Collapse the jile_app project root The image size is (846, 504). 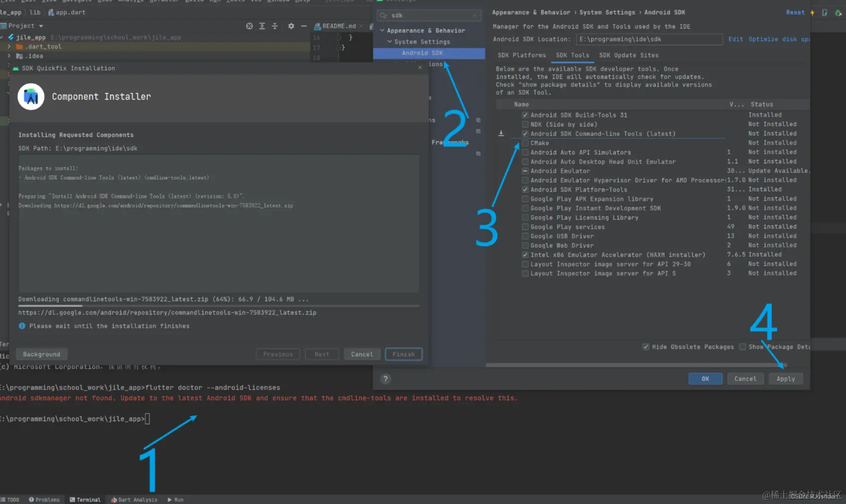tap(2, 37)
